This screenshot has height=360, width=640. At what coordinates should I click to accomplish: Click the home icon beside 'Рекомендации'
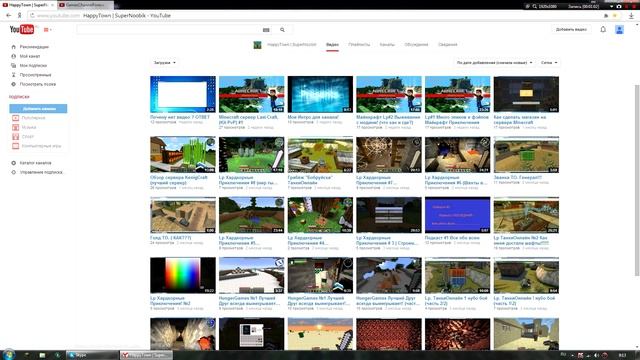(13, 47)
